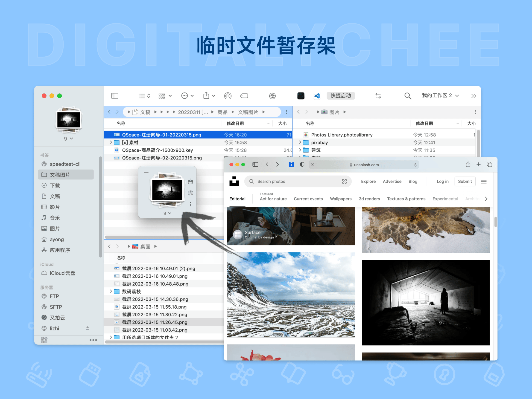Open the grouping grid menu in QSpace toolbar

[x=165, y=96]
